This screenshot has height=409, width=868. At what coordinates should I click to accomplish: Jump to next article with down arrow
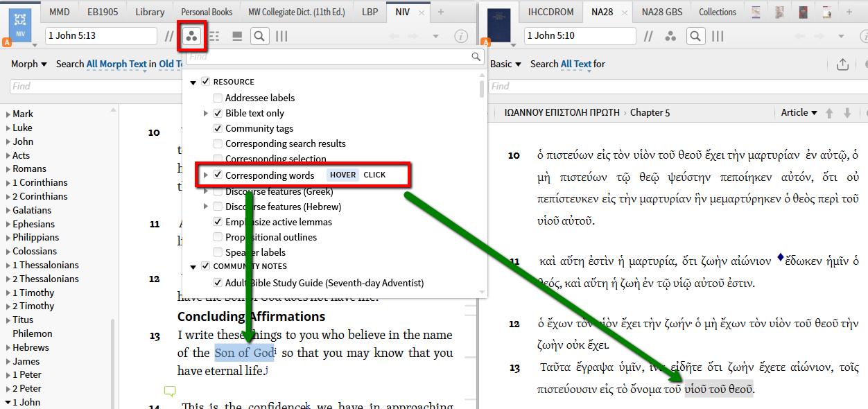847,113
